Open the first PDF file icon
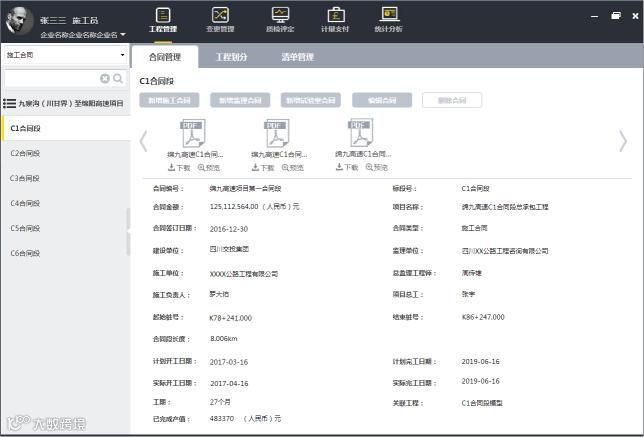Viewport: 644px width, 437px height. (x=193, y=133)
